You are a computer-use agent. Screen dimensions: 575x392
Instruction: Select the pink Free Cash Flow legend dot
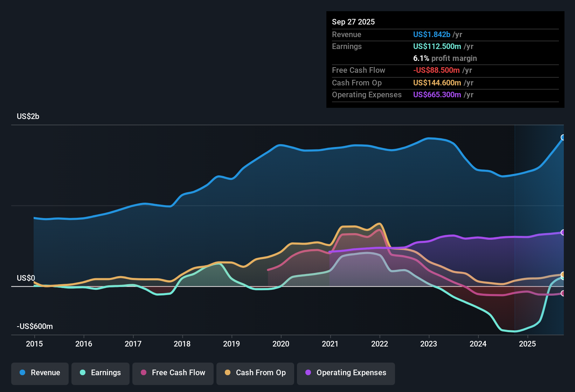click(x=144, y=373)
